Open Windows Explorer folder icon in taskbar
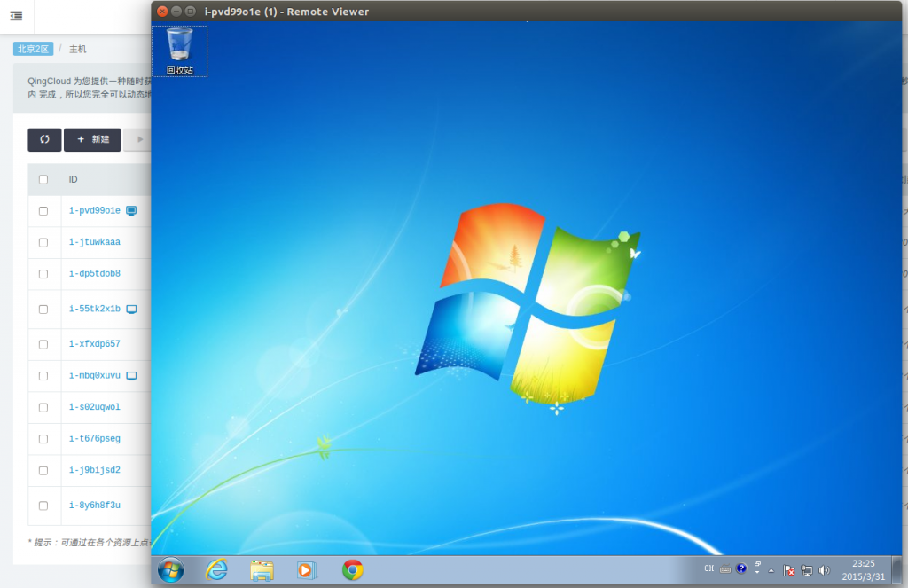This screenshot has width=908, height=588. (x=262, y=569)
